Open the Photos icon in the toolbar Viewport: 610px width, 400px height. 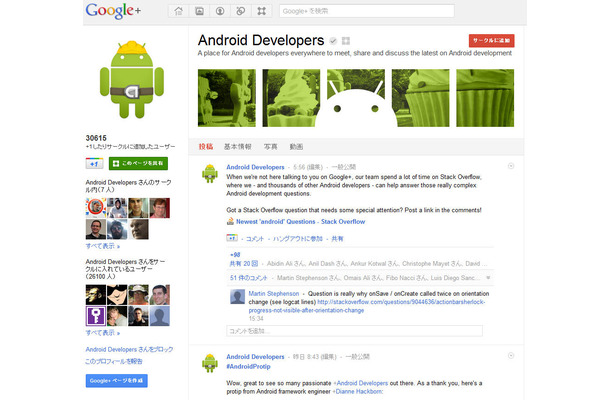click(199, 11)
